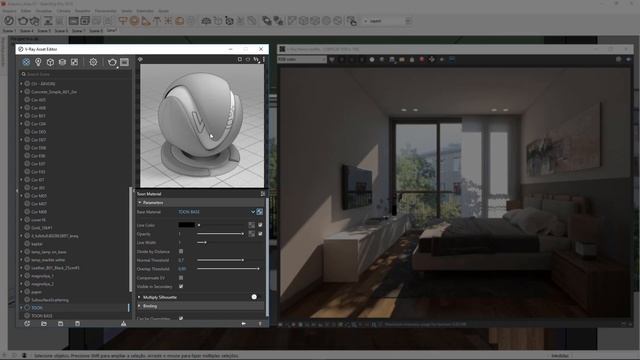This screenshot has height=360, width=640.
Task: Collapse the Parameters section
Action: (x=140, y=202)
